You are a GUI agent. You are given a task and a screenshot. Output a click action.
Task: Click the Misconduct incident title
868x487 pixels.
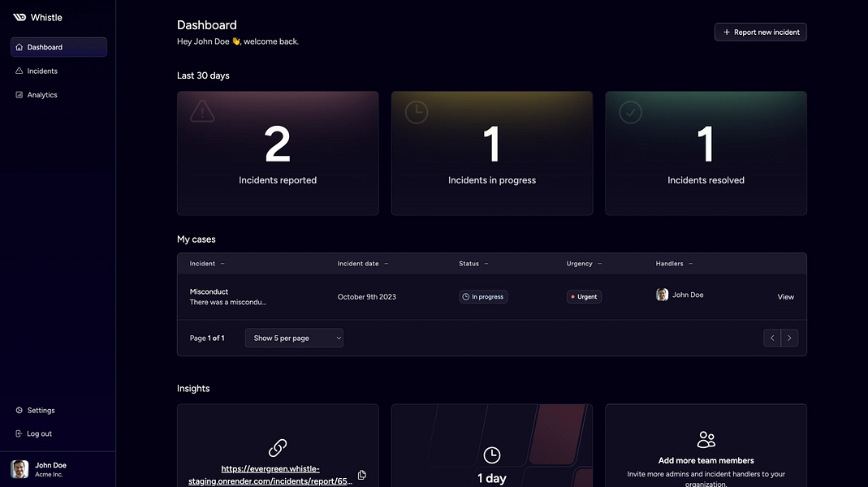coord(209,291)
